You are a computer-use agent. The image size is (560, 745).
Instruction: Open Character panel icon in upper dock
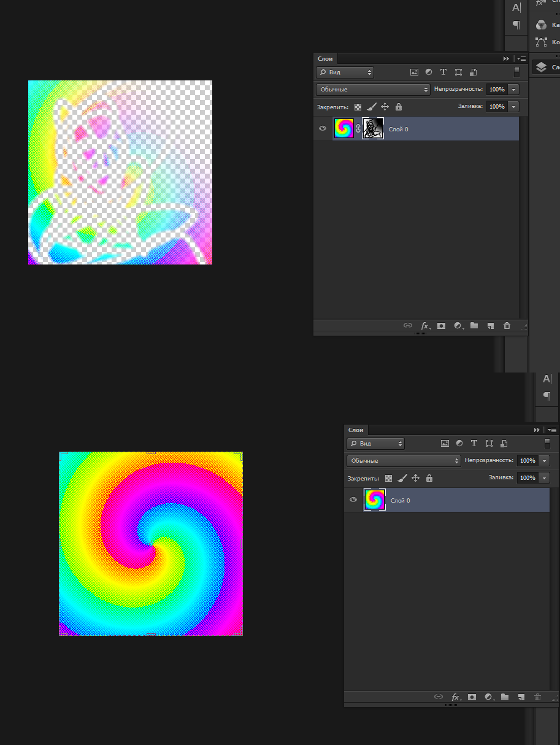point(516,7)
